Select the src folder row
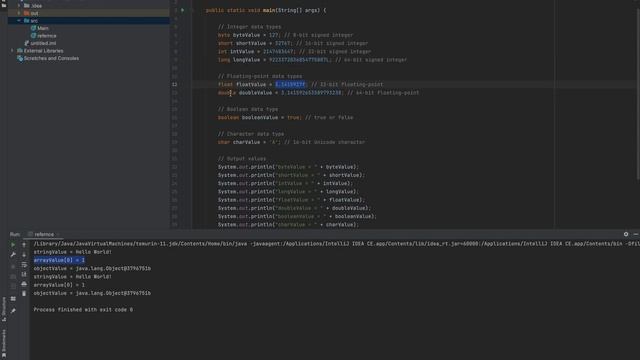This screenshot has width=640, height=360. click(89, 20)
